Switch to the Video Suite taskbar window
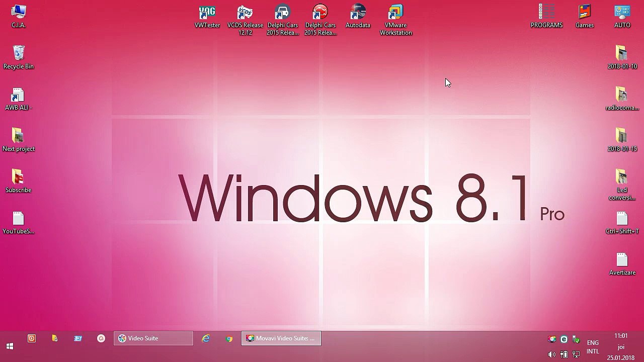 coord(153,338)
